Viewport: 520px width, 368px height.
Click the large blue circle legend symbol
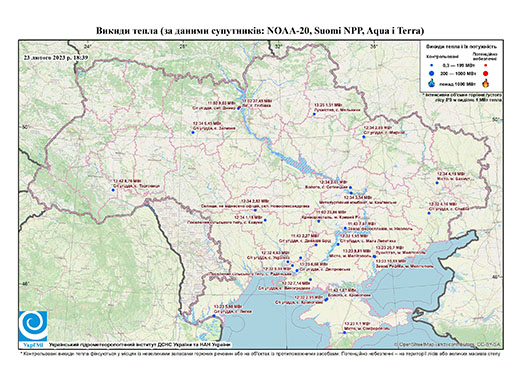pyautogui.click(x=432, y=73)
